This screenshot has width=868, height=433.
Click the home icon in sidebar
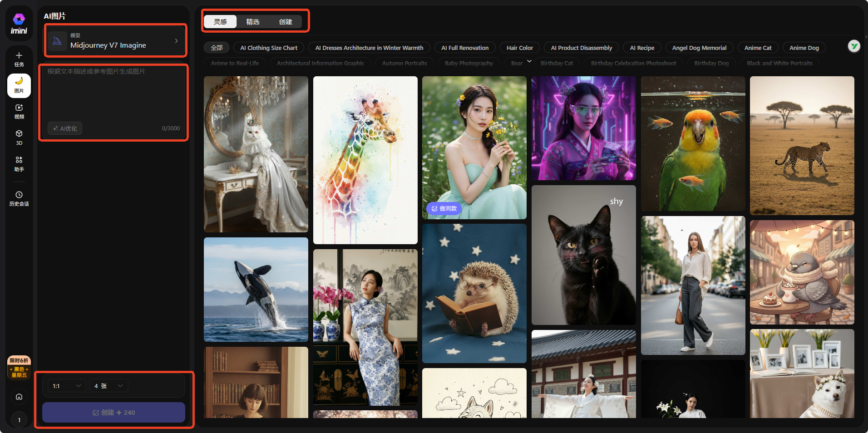(x=19, y=397)
